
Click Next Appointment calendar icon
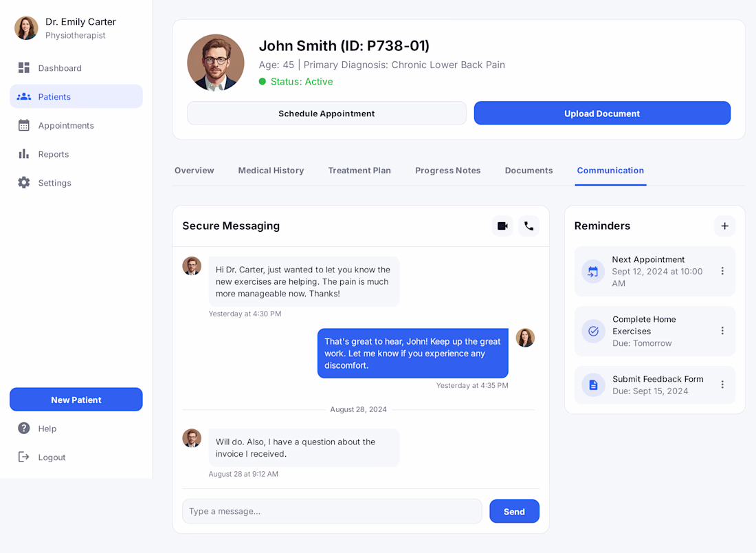pyautogui.click(x=593, y=272)
